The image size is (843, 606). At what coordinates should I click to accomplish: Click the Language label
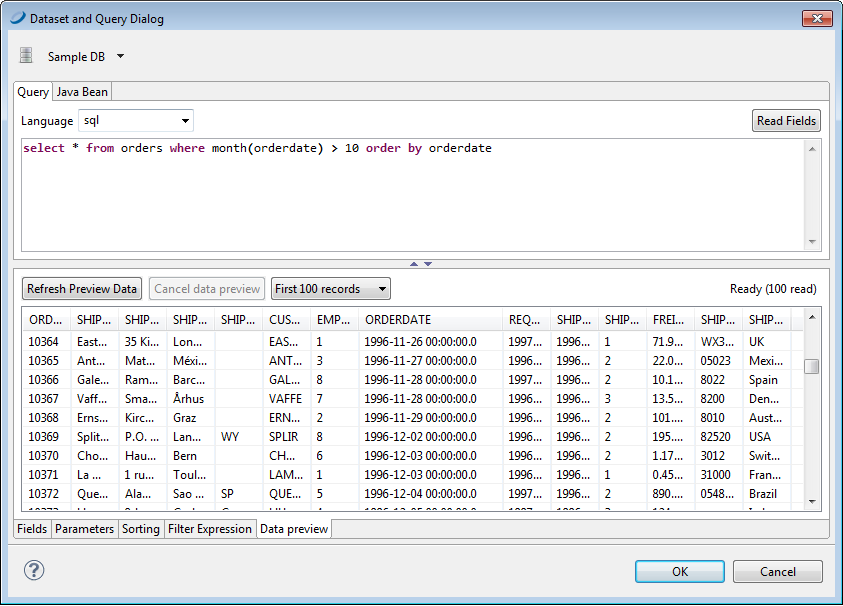pyautogui.click(x=47, y=121)
